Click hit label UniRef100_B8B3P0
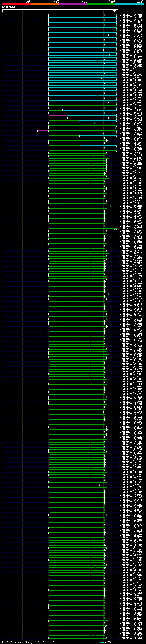The image size is (146, 644). [x=131, y=103]
